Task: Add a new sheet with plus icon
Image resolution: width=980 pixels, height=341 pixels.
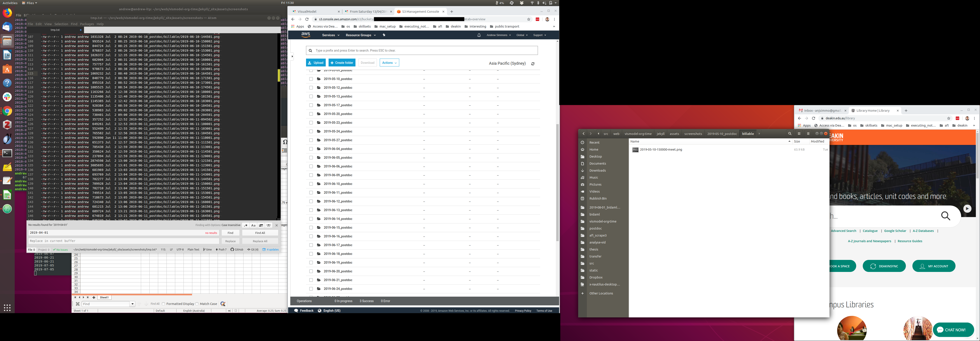Action: [94, 298]
